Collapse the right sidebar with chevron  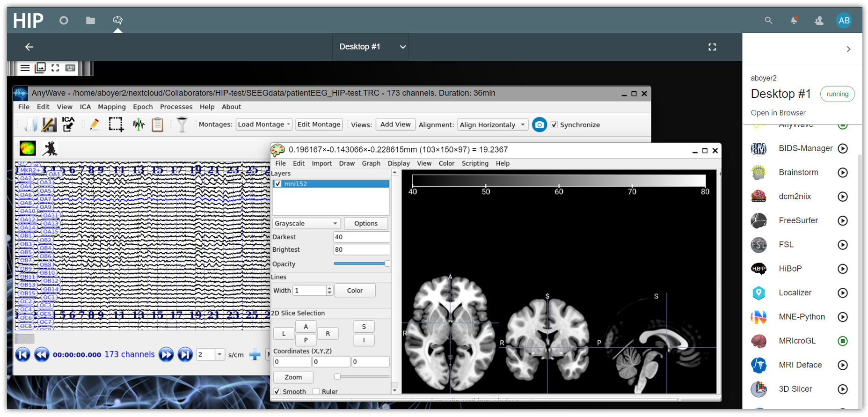click(x=848, y=49)
